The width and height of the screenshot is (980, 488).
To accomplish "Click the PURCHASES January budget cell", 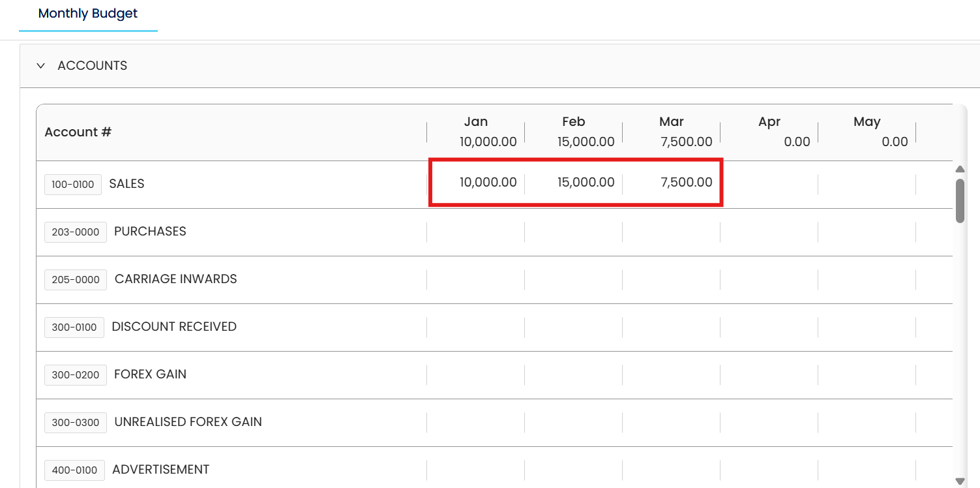I will (x=476, y=232).
